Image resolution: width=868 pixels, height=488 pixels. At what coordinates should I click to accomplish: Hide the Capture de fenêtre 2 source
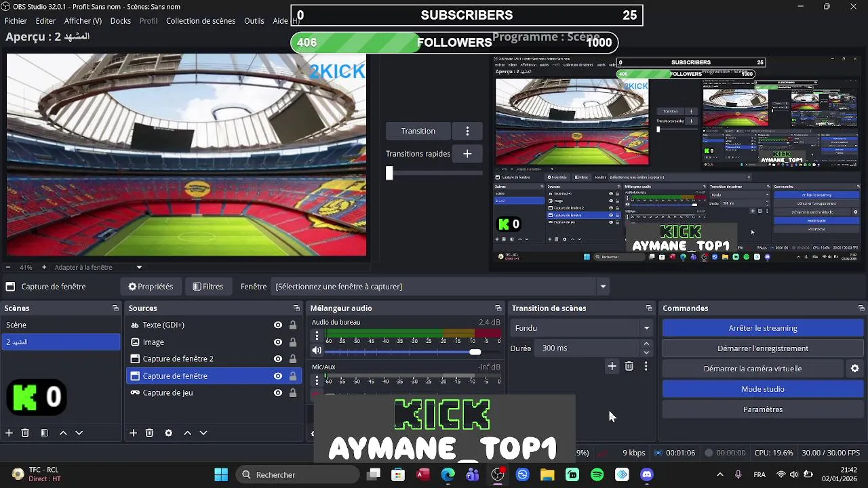(278, 359)
